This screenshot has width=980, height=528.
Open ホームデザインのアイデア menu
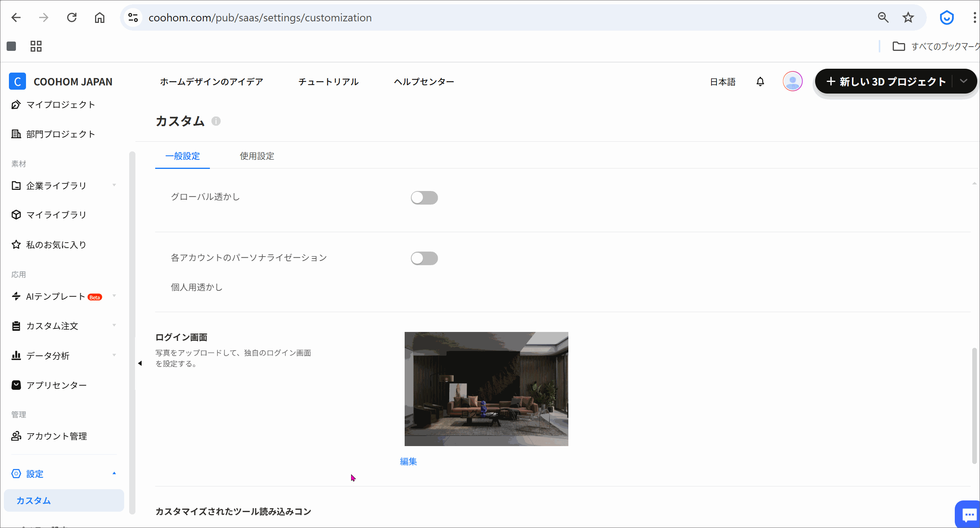[x=211, y=82]
